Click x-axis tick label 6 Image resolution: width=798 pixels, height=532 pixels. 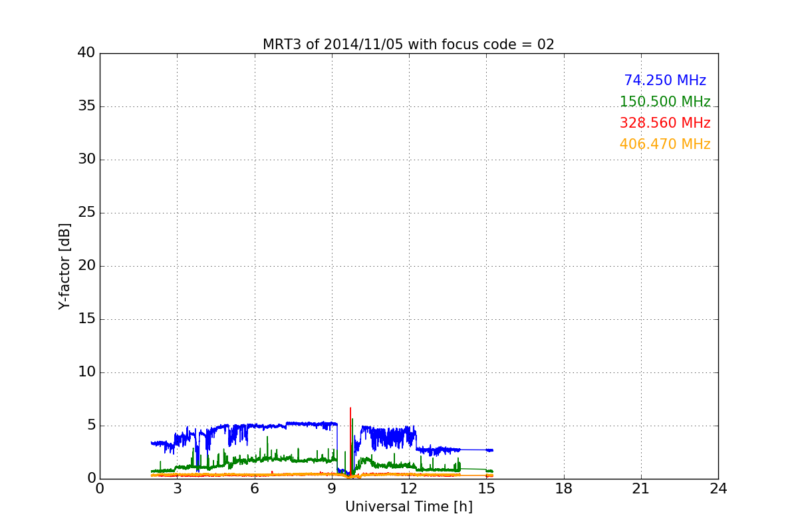tap(255, 489)
